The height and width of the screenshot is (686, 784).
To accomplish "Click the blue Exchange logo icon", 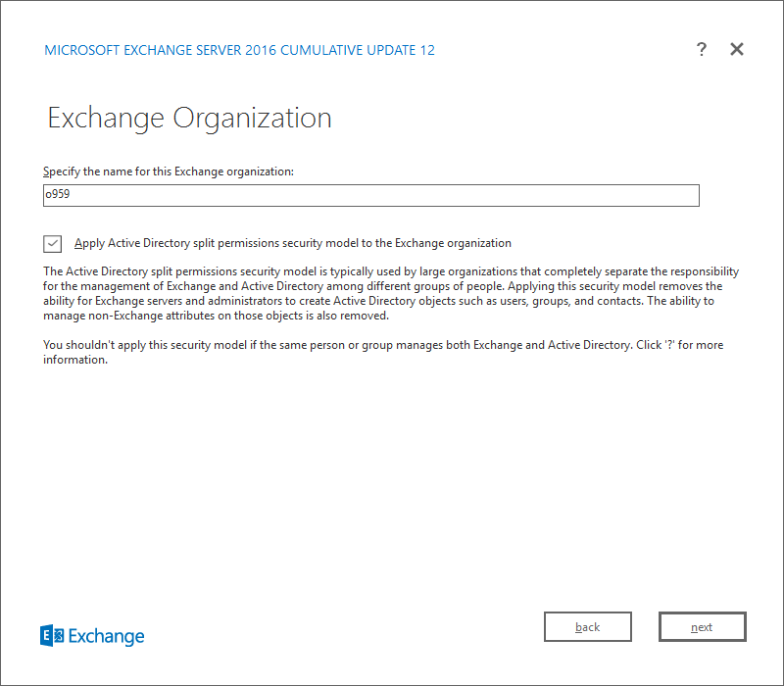I will click(x=52, y=635).
